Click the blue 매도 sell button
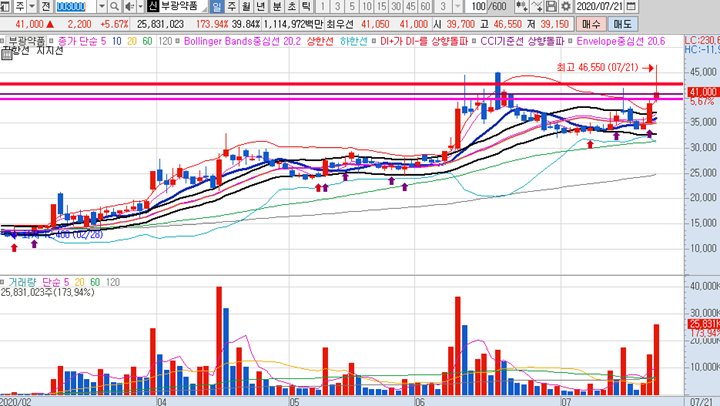Screen dimensions: 720x406 (x=622, y=24)
